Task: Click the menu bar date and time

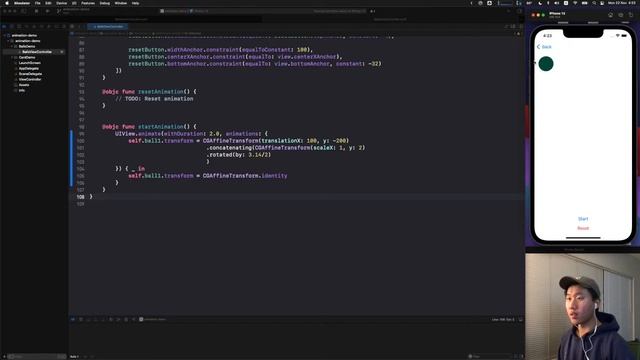Action: [622, 3]
